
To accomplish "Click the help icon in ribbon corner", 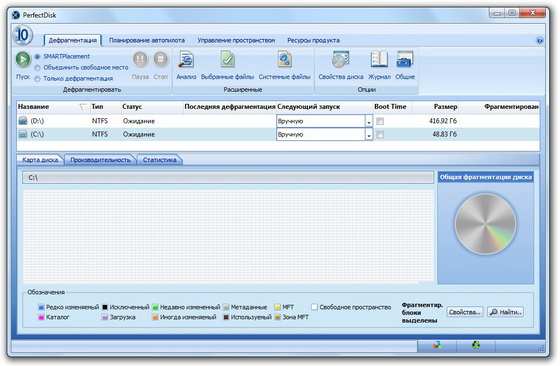I will click(x=540, y=40).
